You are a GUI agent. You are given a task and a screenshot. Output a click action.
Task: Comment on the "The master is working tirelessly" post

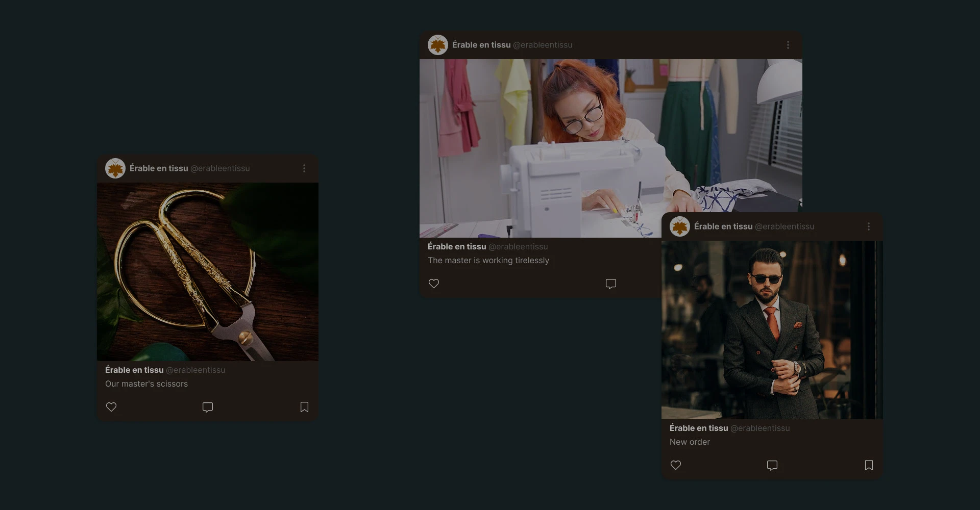tap(611, 284)
